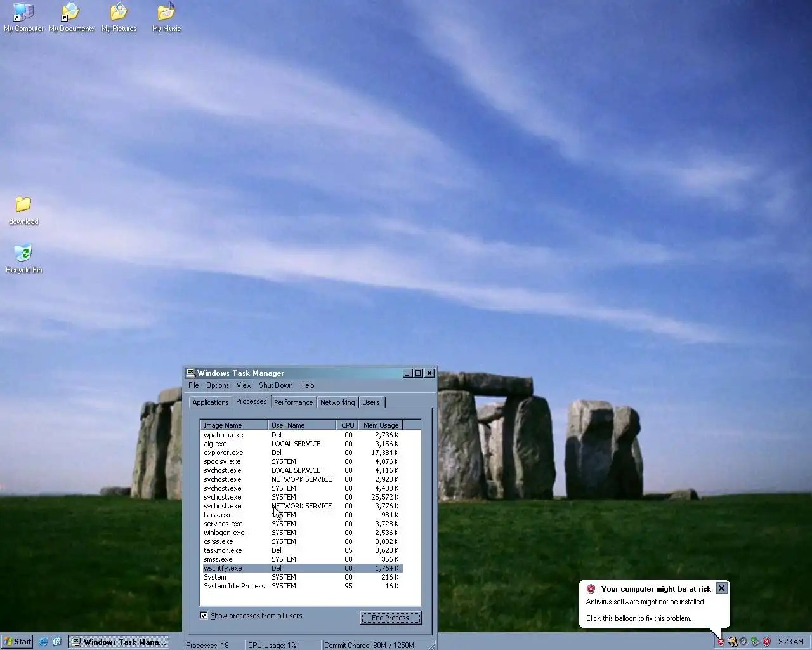Select the highlighted wscntfy.exe row
The image size is (812, 650).
coord(303,568)
